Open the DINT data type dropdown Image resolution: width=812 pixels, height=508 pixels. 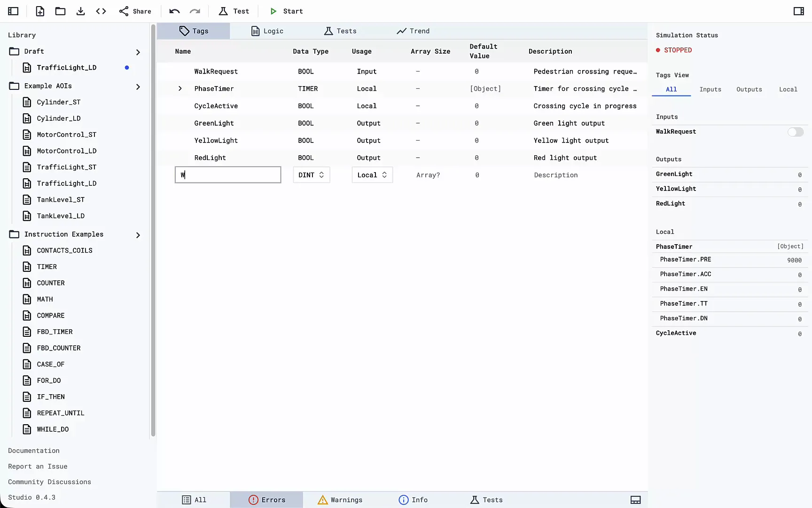click(x=311, y=175)
